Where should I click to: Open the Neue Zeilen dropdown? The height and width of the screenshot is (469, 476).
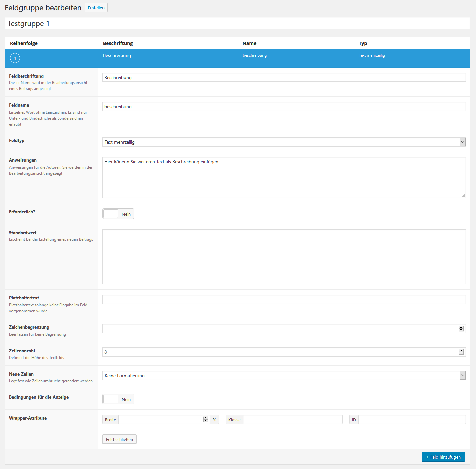pyautogui.click(x=284, y=375)
